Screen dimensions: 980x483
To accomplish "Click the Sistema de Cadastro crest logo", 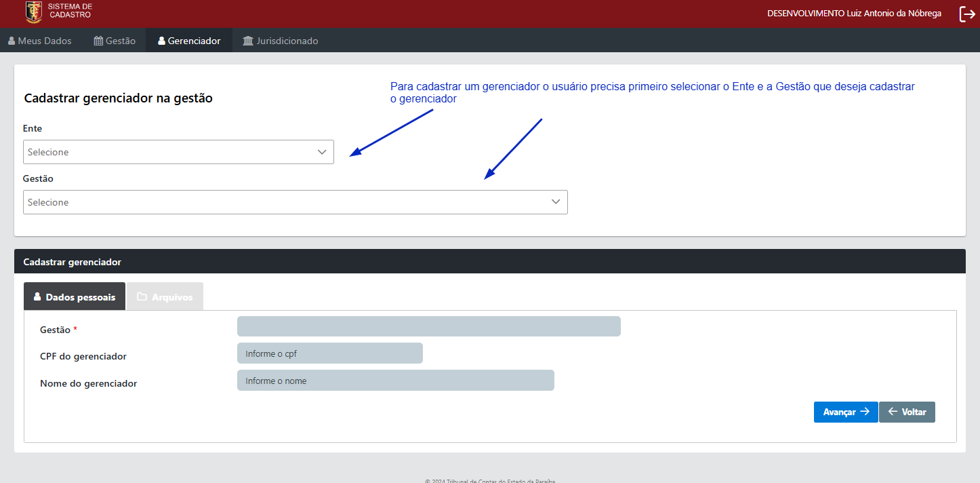I will [x=33, y=12].
